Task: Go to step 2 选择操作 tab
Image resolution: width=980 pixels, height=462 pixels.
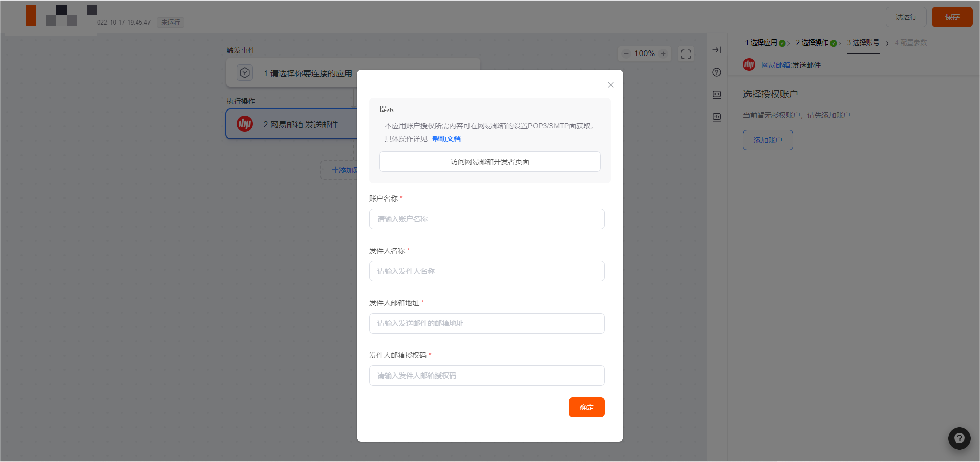Action: coord(815,43)
